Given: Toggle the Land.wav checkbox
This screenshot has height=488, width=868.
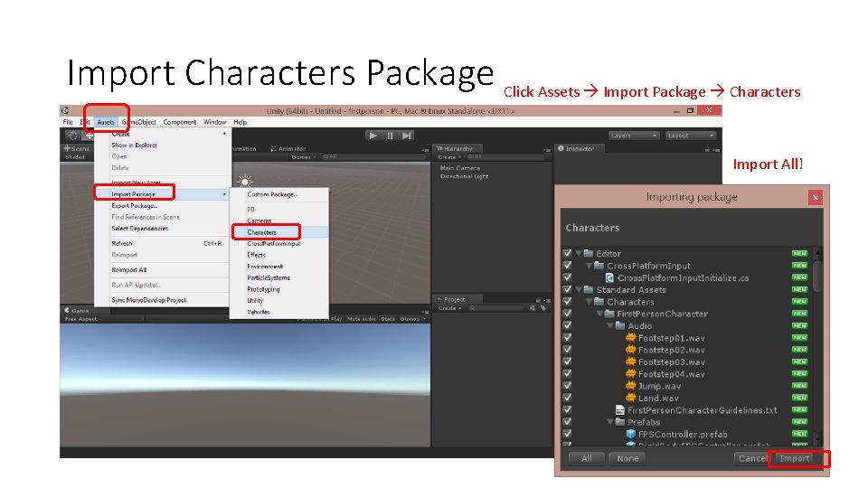Looking at the screenshot, I should click(x=568, y=398).
